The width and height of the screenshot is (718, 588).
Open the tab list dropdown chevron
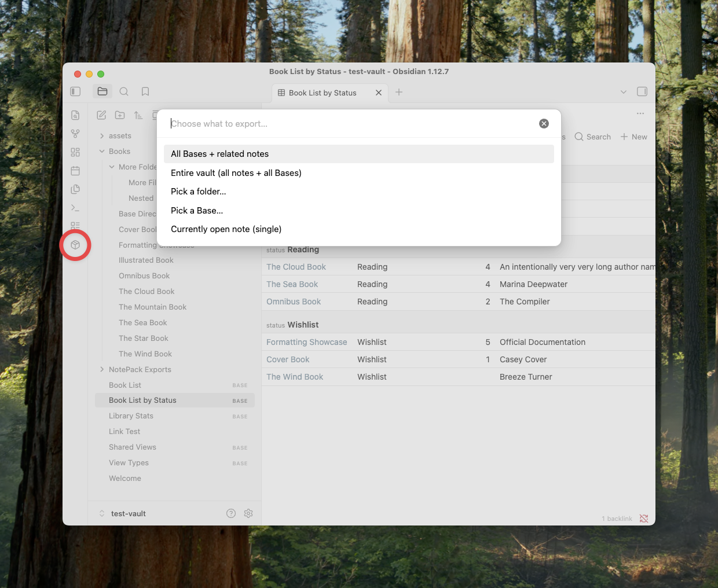624,92
